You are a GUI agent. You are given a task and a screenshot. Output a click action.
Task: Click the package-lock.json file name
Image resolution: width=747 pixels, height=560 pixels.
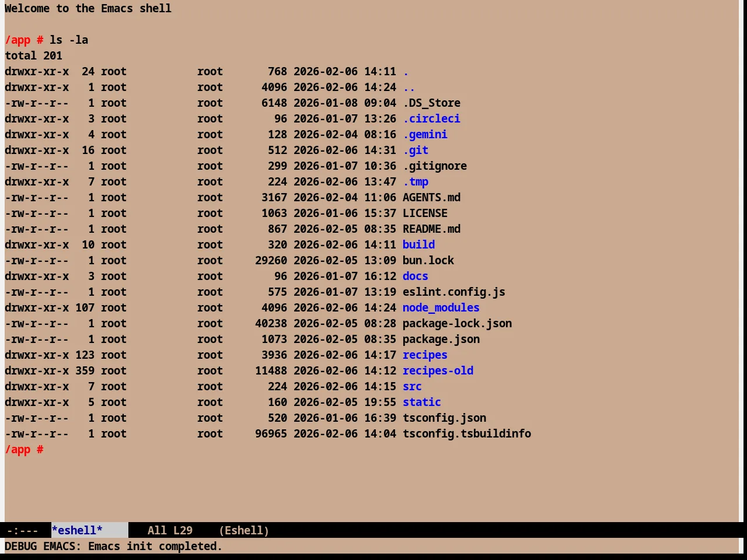(x=457, y=324)
